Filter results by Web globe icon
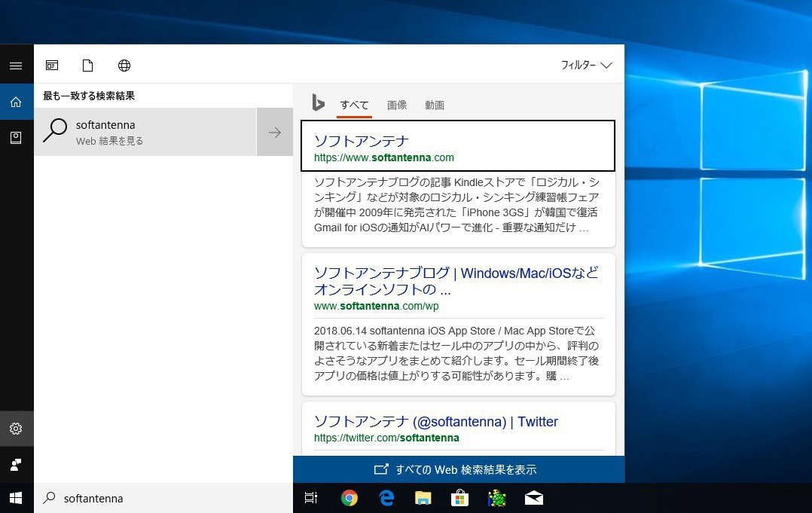The height and width of the screenshot is (513, 812). point(124,66)
